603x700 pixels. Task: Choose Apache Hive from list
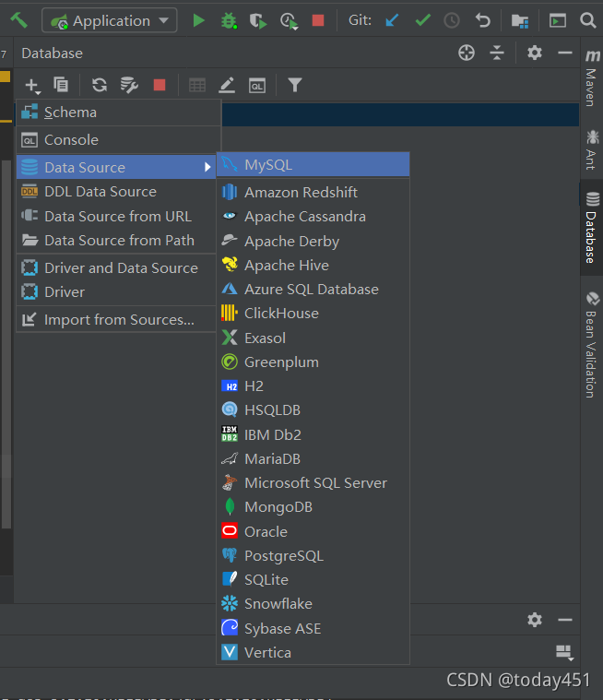[313, 266]
